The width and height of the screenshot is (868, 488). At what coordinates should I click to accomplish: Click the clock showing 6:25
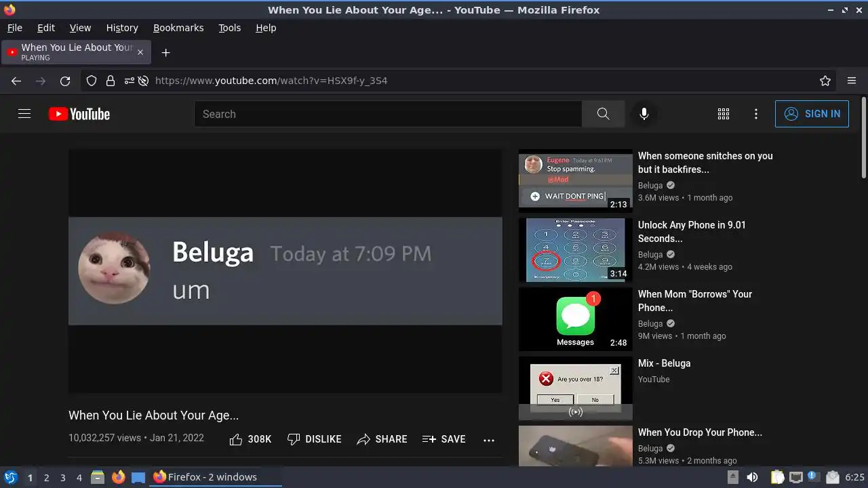pyautogui.click(x=854, y=477)
